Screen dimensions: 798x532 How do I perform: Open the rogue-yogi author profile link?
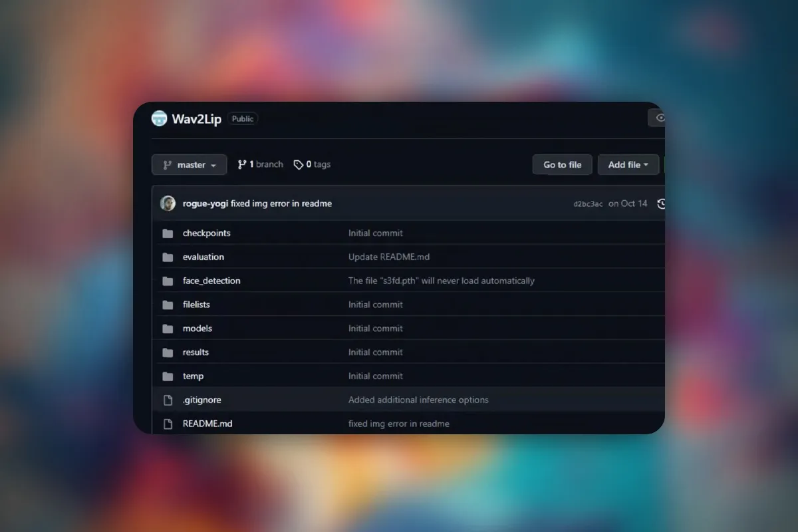click(x=205, y=203)
